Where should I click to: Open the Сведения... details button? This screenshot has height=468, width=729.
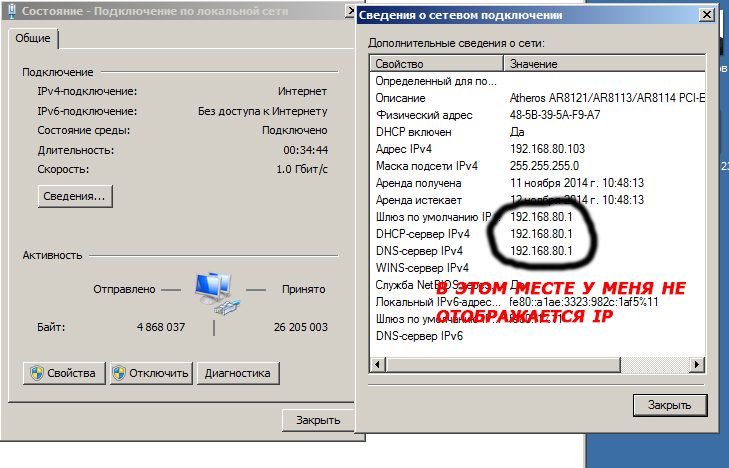pyautogui.click(x=75, y=196)
